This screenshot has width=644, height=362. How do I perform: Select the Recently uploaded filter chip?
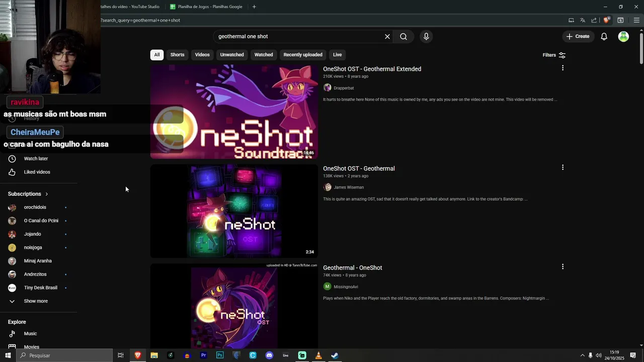coord(303,55)
